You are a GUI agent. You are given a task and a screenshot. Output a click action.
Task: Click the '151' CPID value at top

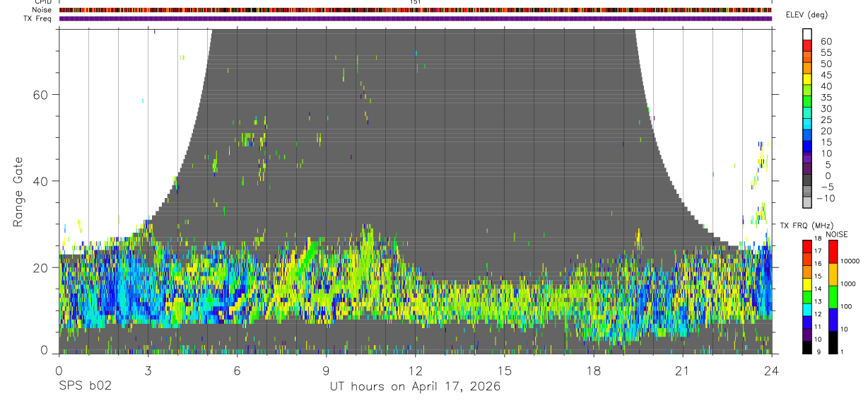pos(416,2)
